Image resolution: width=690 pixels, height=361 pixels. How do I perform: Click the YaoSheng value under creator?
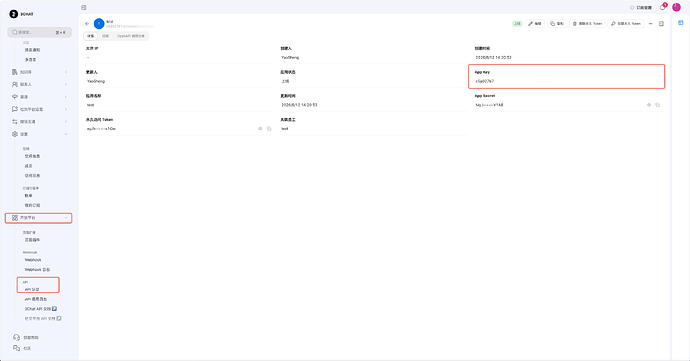290,58
